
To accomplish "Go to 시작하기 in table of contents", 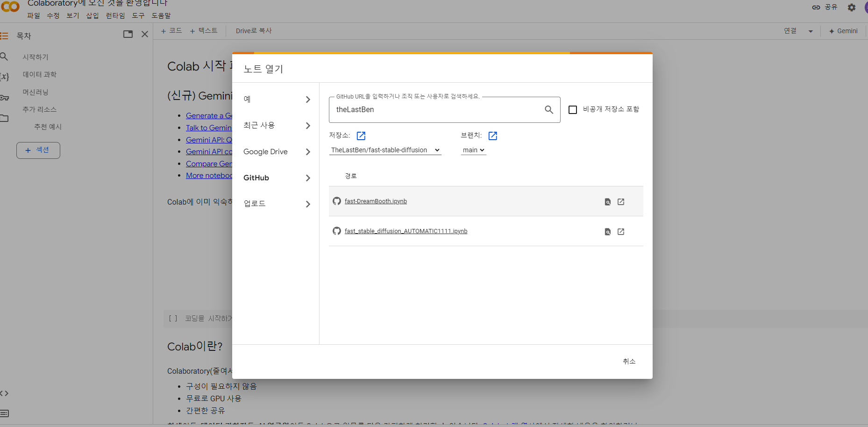I will point(36,57).
